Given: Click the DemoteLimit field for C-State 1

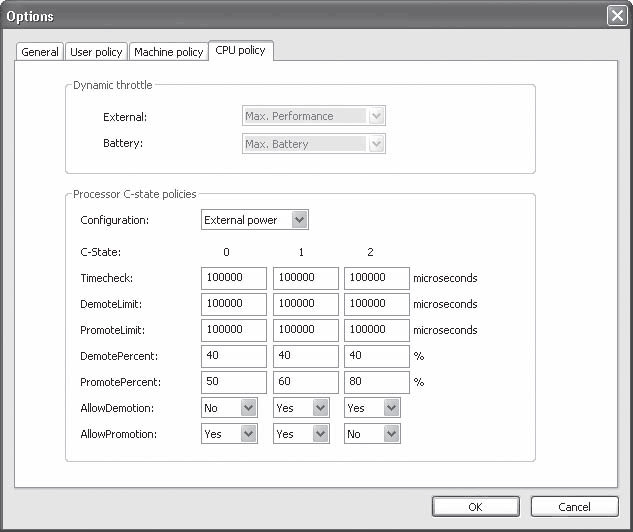Looking at the screenshot, I should coord(305,304).
